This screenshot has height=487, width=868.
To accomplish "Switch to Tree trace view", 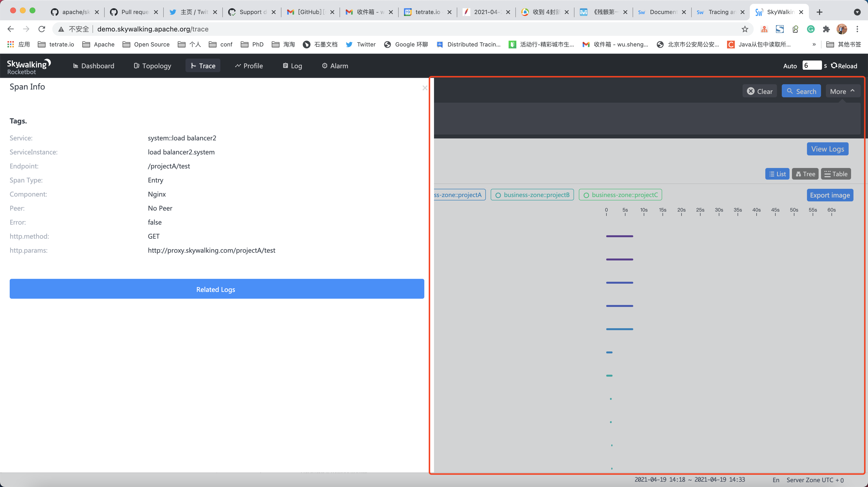I will 805,174.
